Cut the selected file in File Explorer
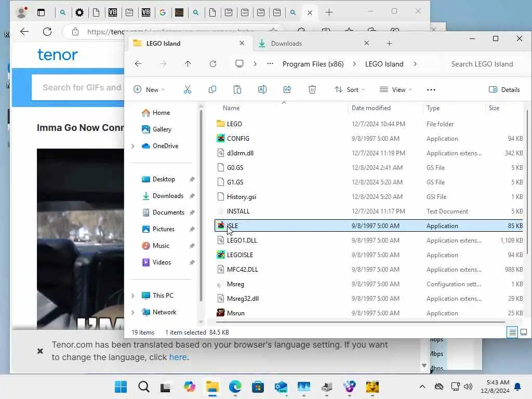The width and height of the screenshot is (532, 399). pyautogui.click(x=187, y=89)
